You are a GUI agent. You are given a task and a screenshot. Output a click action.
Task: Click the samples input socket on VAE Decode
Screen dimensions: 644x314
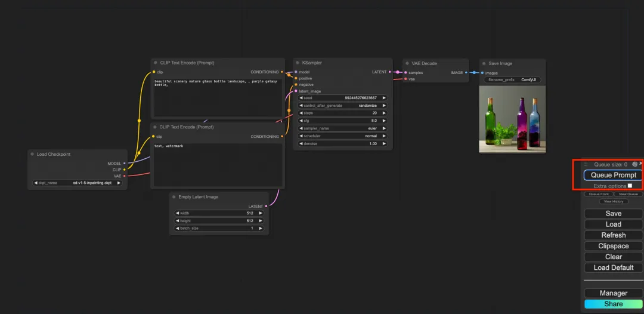pyautogui.click(x=405, y=72)
